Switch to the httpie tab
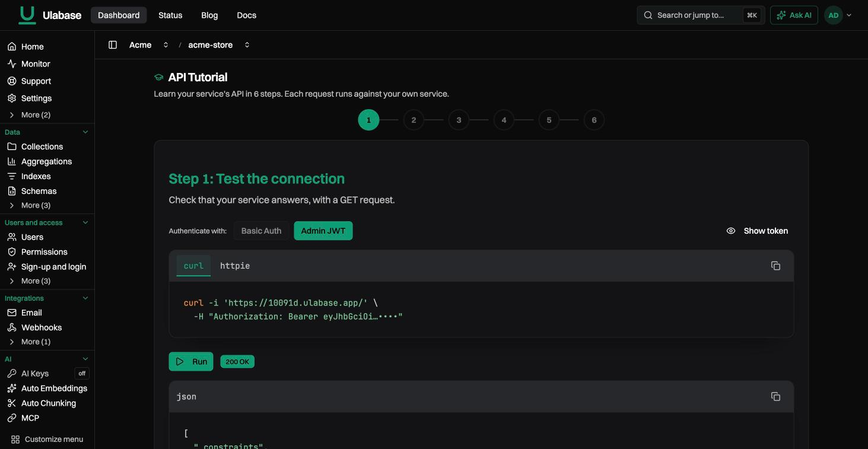The width and height of the screenshot is (868, 449). pyautogui.click(x=235, y=266)
